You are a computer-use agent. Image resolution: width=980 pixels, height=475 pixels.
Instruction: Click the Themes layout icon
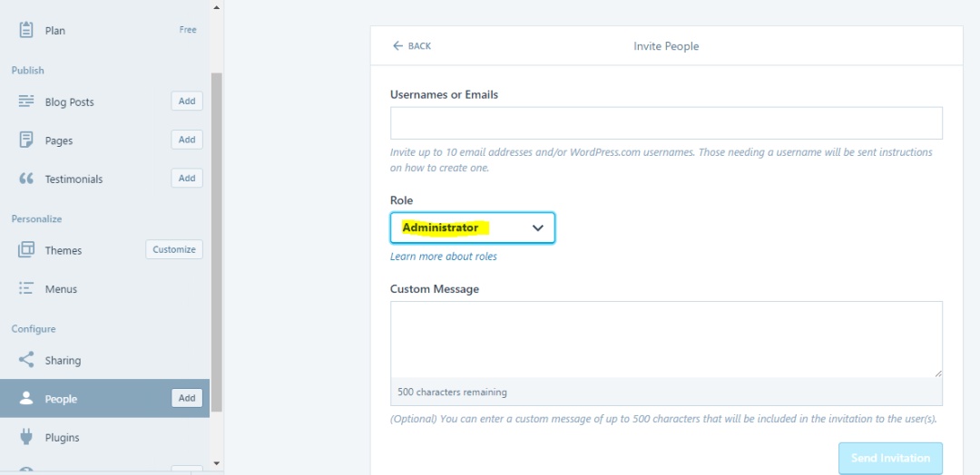pos(26,250)
